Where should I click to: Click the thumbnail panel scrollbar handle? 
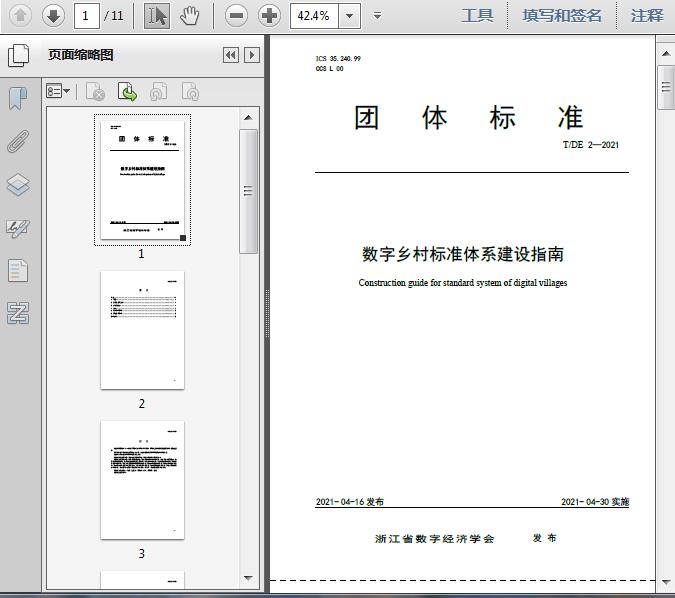(x=248, y=191)
